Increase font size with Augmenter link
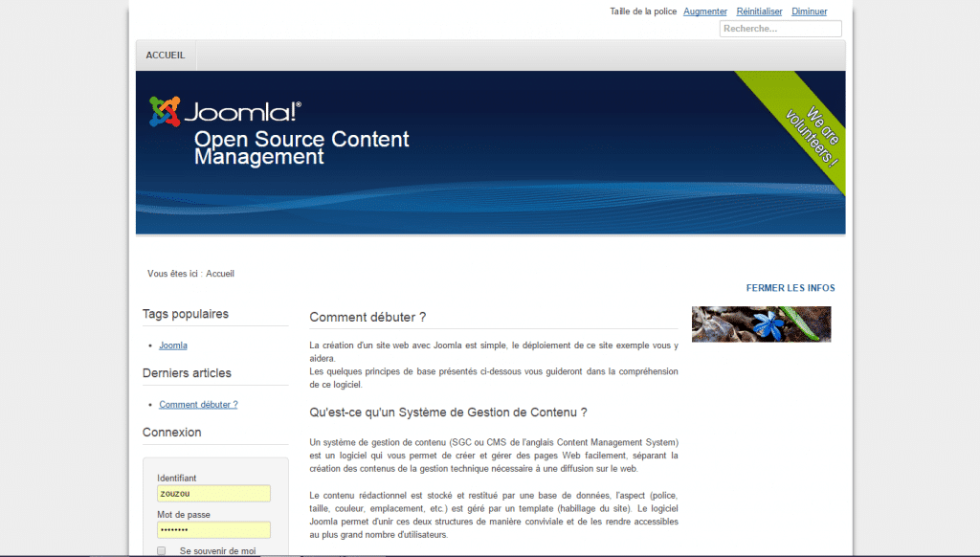Screen dimensions: 980x557 click(x=704, y=11)
